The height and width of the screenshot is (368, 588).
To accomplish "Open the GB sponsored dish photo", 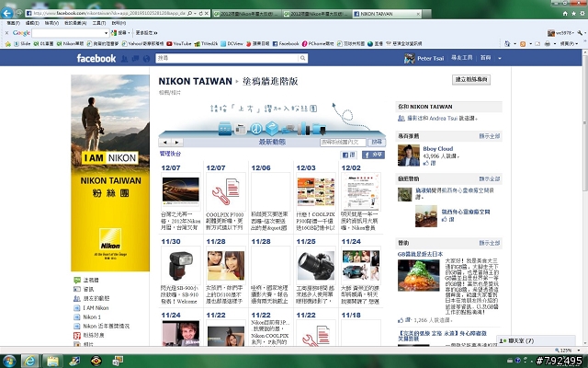I will [419, 275].
